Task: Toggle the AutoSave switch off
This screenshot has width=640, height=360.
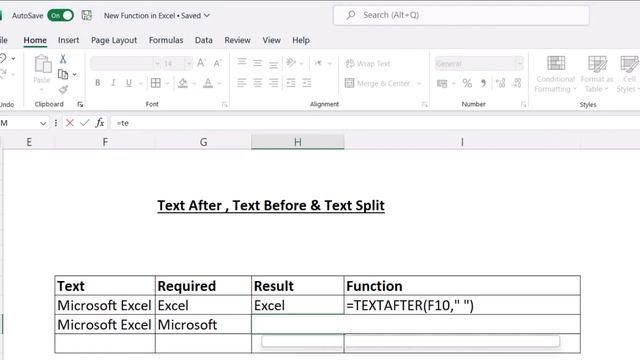Action: 60,16
